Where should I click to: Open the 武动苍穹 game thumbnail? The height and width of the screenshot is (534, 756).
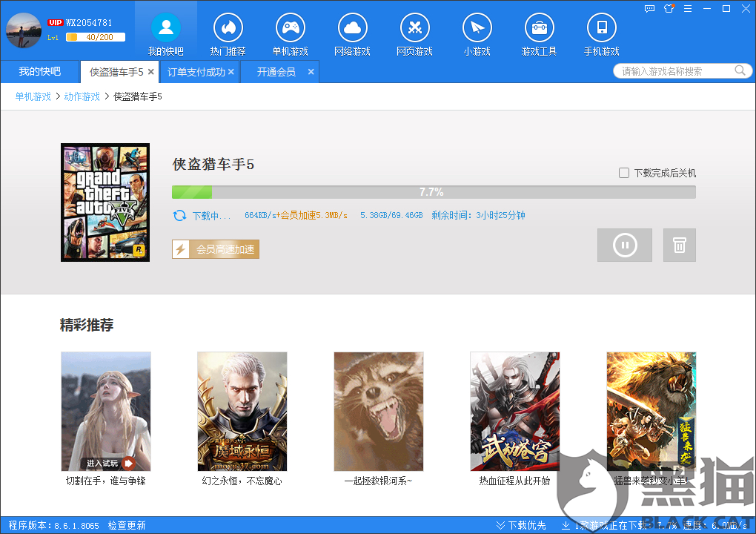click(x=515, y=412)
